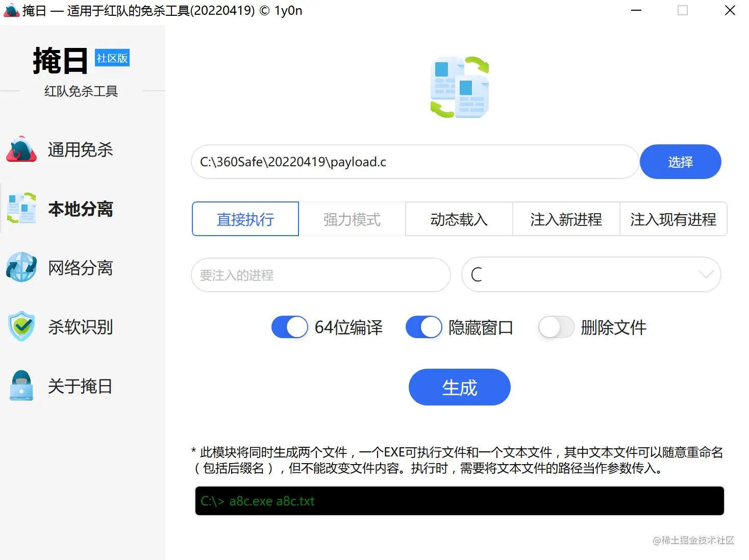
Task: Click the 要注入的进程 input field
Action: (321, 275)
